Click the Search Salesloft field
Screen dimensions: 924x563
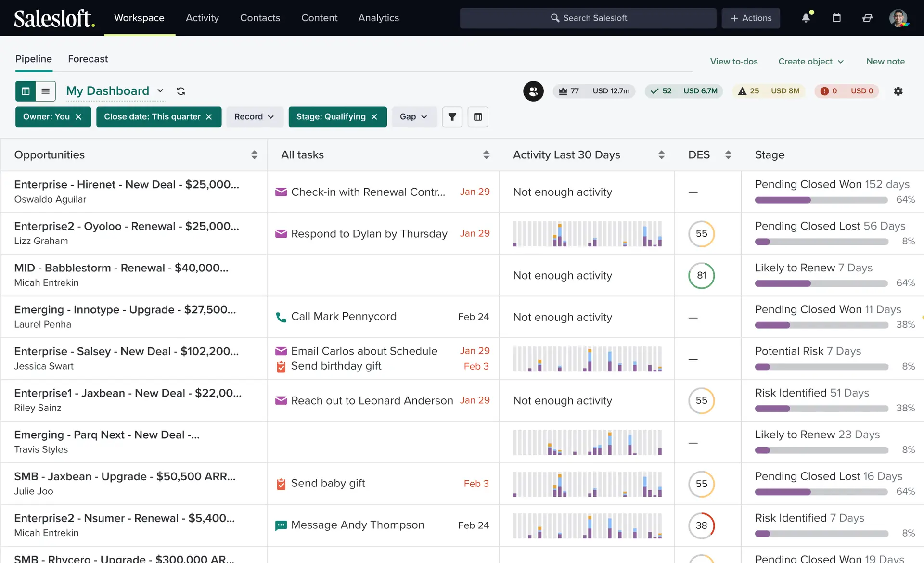(x=588, y=18)
